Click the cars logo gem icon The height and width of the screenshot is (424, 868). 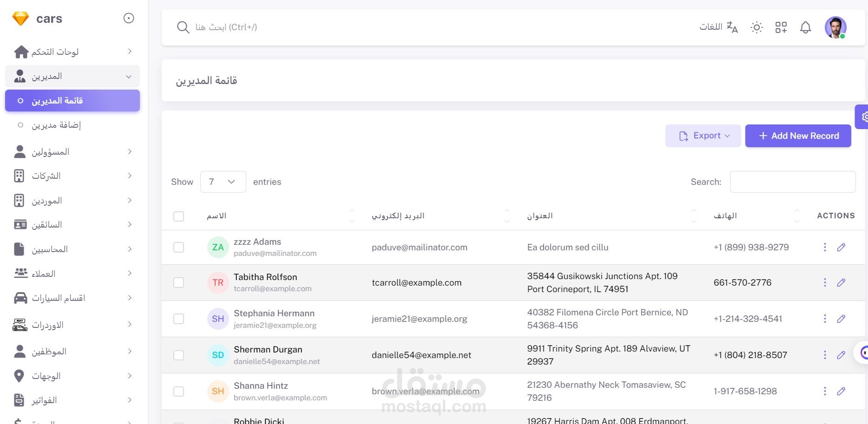[x=20, y=19]
